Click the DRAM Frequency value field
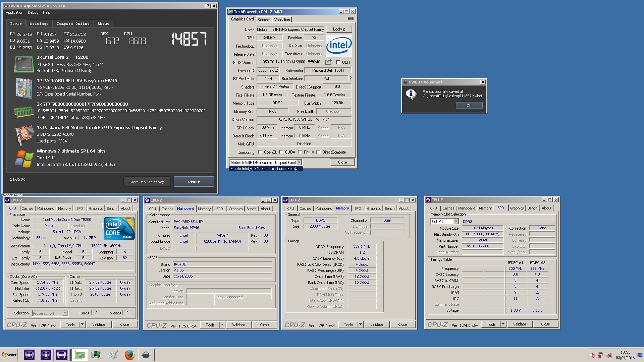Viewport: 644px width, 362px height. (x=362, y=246)
